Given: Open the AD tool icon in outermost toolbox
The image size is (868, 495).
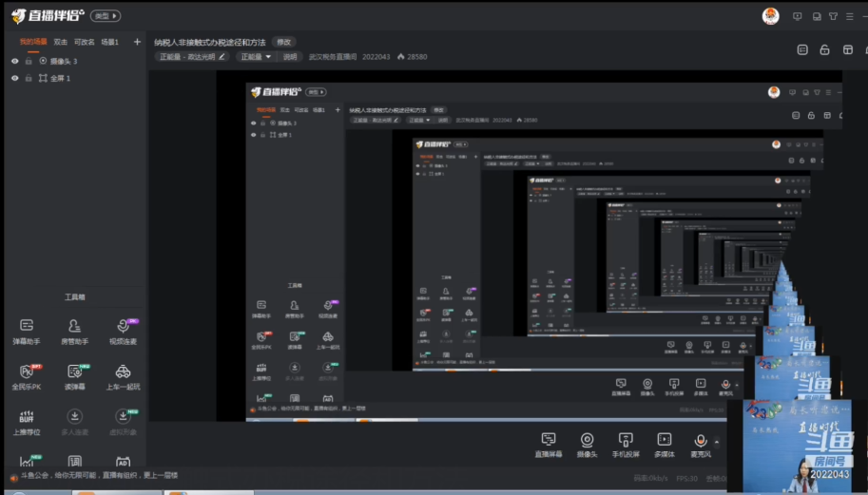Looking at the screenshot, I should (x=123, y=461).
